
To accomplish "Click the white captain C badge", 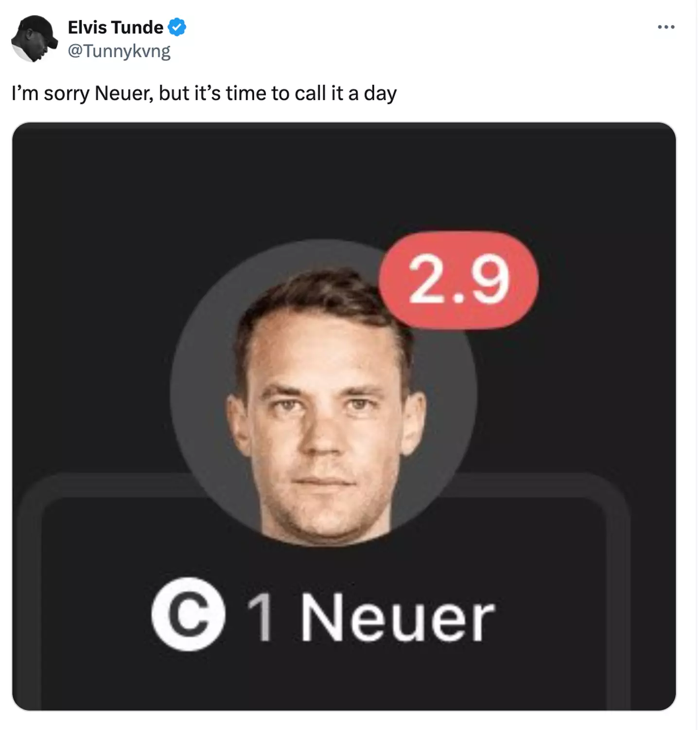I will point(188,614).
